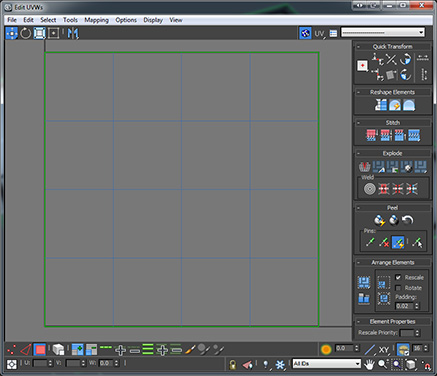Disable the Rescale checkbox

tap(398, 277)
